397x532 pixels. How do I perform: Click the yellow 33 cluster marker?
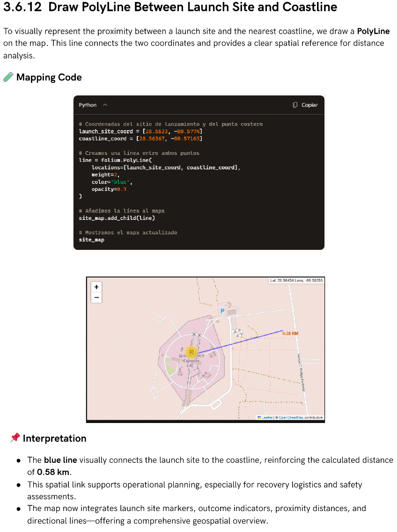point(191,352)
